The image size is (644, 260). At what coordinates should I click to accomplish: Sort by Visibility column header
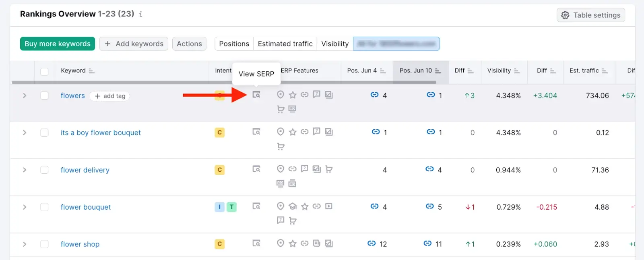504,71
